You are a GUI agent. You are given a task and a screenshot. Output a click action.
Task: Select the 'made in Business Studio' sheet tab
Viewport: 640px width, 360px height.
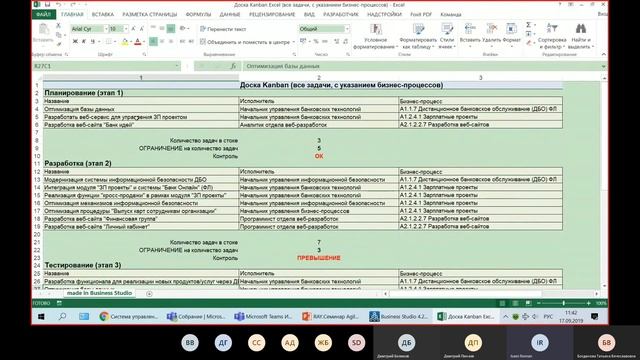point(99,293)
